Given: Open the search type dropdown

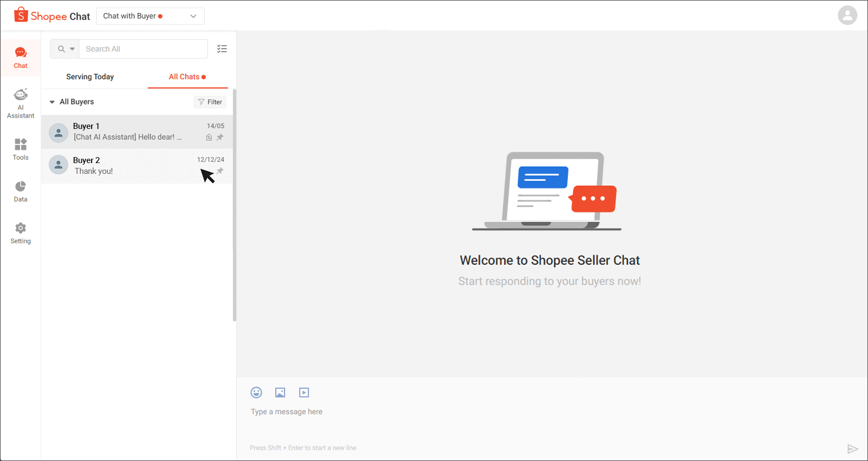Looking at the screenshot, I should point(65,49).
